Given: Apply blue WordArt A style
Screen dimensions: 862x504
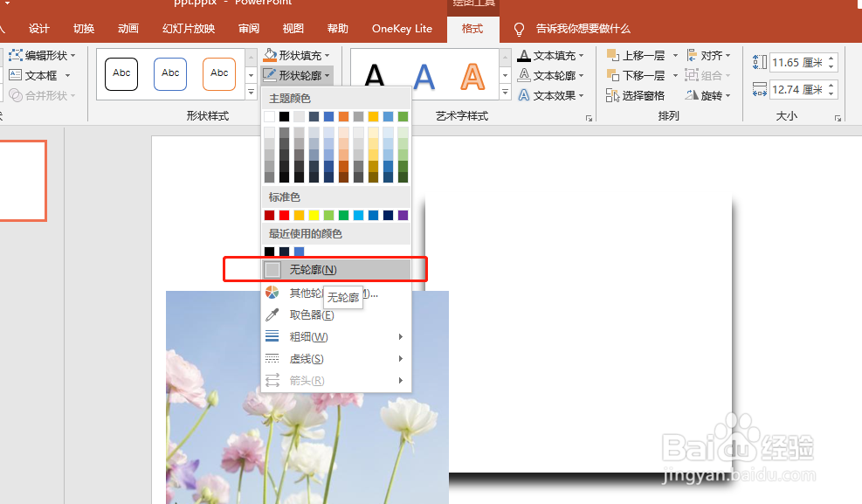Looking at the screenshot, I should coord(424,76).
